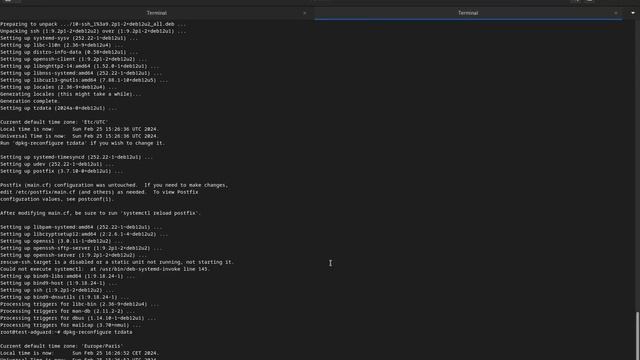Click 'Setting up systemd-timesyncd' line

coord(77,157)
